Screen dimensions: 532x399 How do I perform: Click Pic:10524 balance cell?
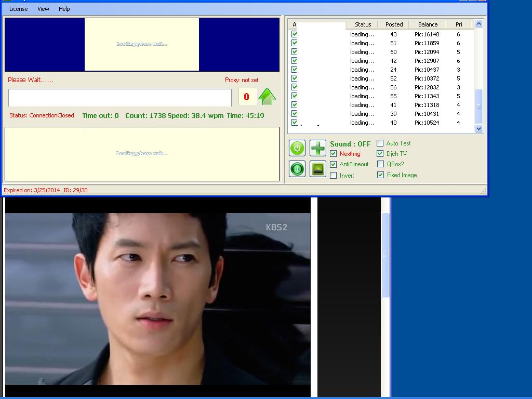[427, 123]
